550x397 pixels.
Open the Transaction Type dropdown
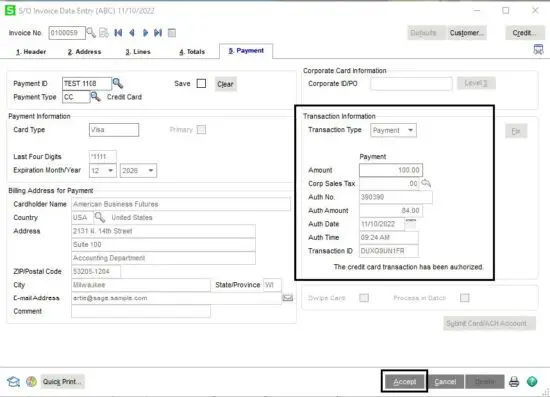pos(393,130)
